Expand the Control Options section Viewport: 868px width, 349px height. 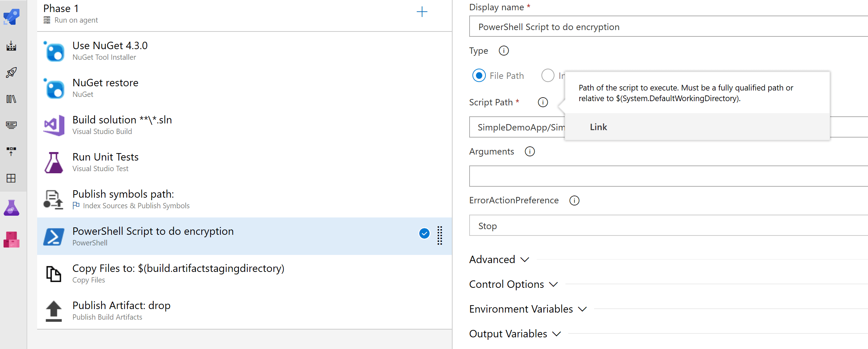pyautogui.click(x=513, y=284)
